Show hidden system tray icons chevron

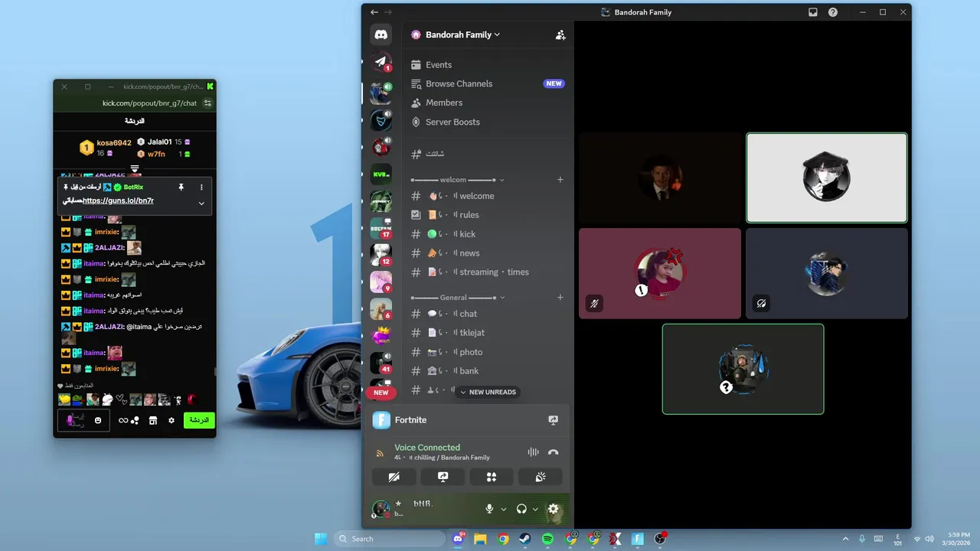[845, 539]
